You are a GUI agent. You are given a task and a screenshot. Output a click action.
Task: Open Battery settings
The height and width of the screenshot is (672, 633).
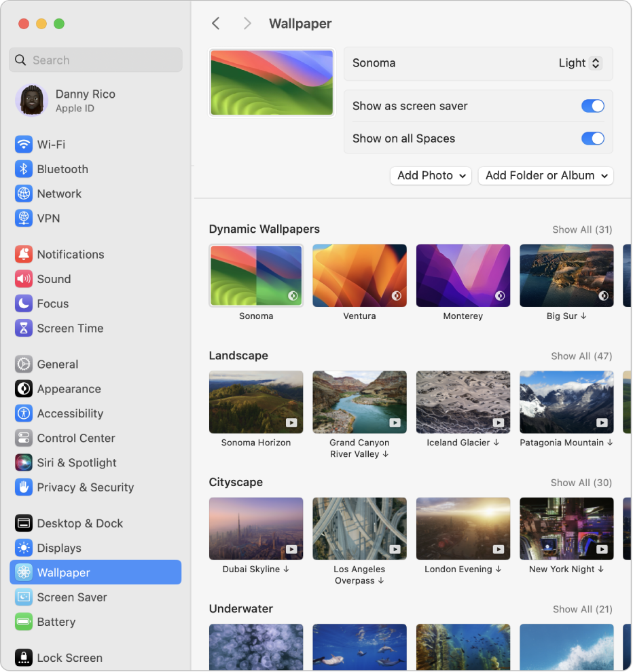tap(52, 622)
